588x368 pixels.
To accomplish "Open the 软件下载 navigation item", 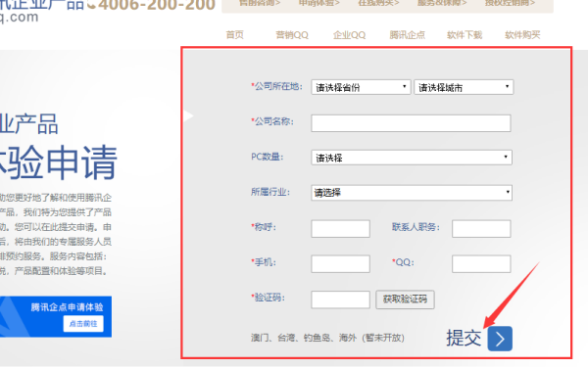I will 465,35.
